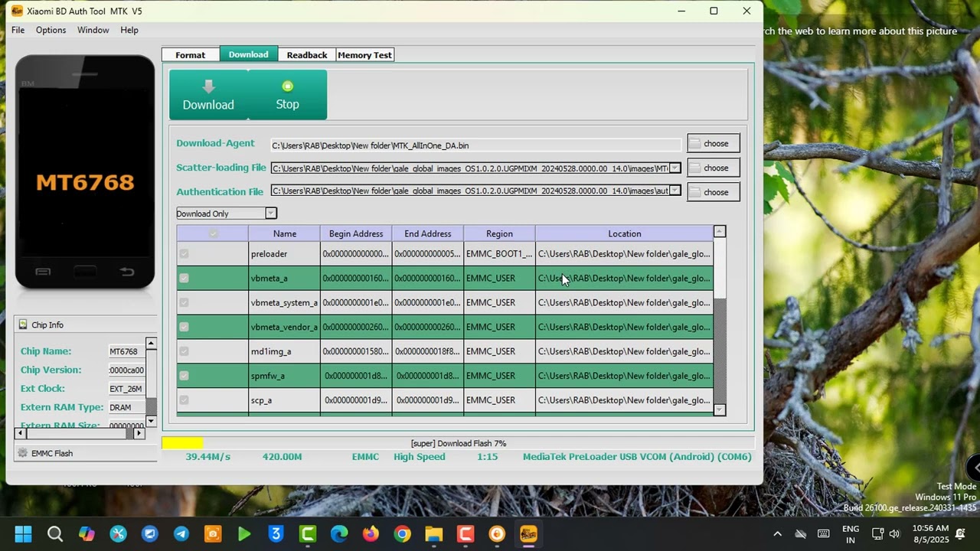The height and width of the screenshot is (551, 980).
Task: Open Telegram from the taskbar
Action: (181, 533)
